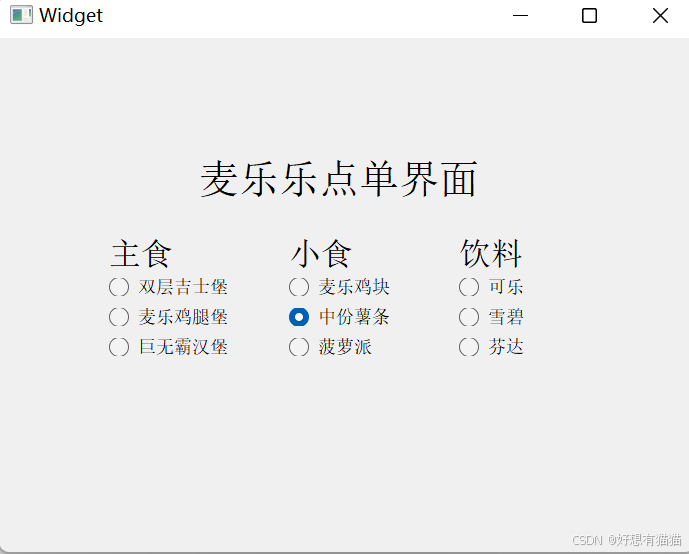Click the Widget window icon in title bar
Image resolution: width=689 pixels, height=554 pixels.
point(21,15)
